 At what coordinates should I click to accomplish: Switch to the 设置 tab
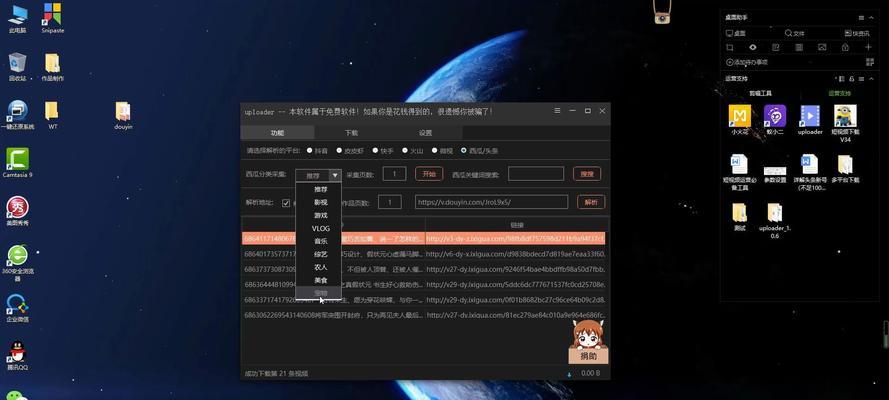pyautogui.click(x=425, y=133)
